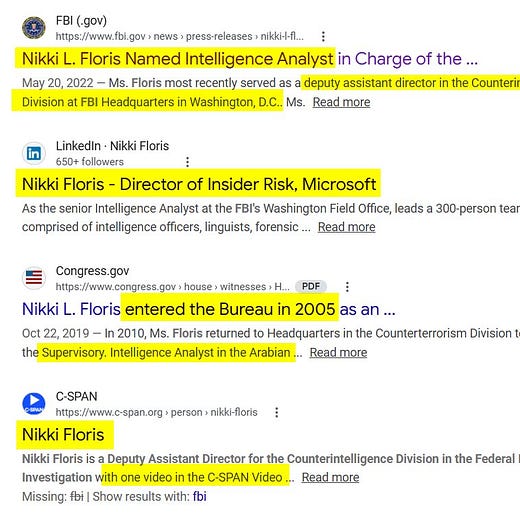
Task: Open the 'Nikki Floris' C-SPAN title link
Action: (63, 435)
